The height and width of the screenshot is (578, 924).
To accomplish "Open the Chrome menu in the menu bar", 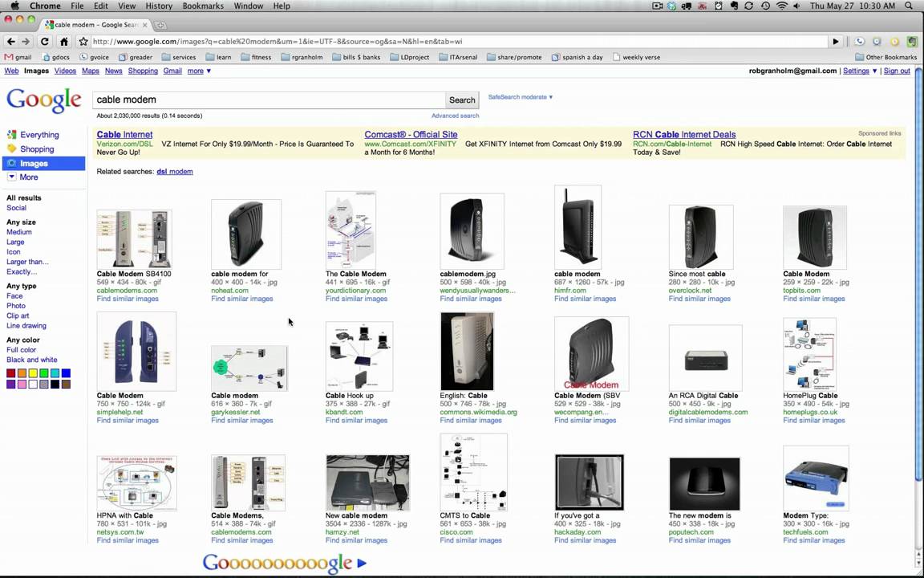I will point(45,6).
